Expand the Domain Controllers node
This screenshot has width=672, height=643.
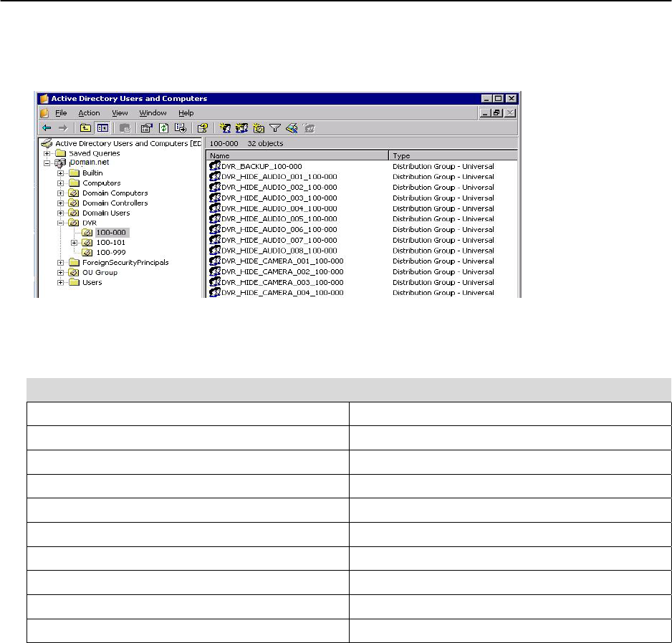point(62,203)
